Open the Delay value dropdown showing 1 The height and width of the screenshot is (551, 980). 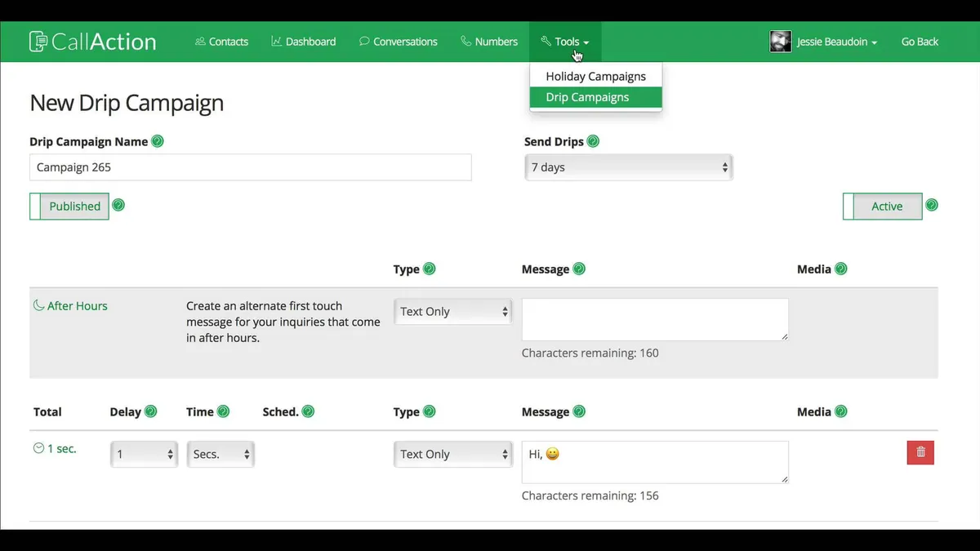(x=144, y=455)
